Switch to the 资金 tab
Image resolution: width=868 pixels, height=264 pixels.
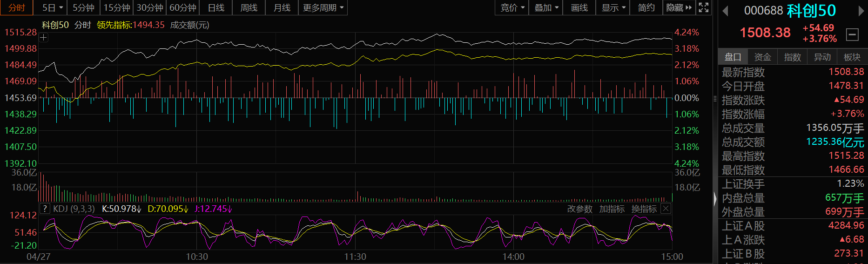[762, 57]
